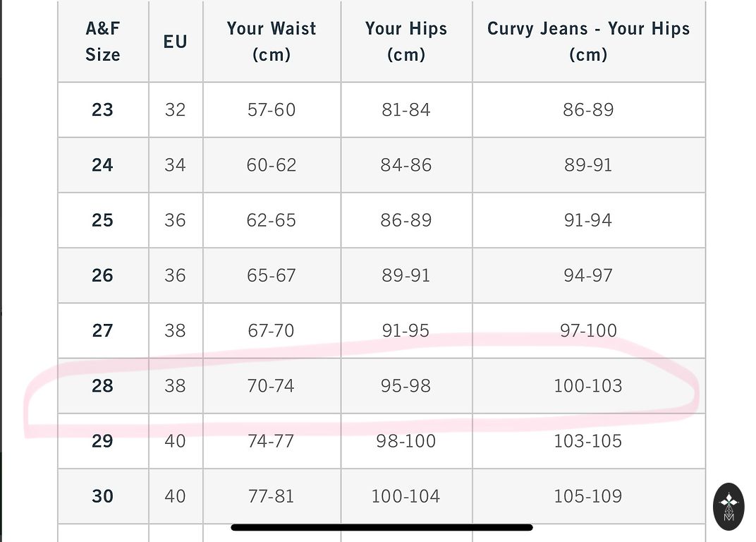Select the "Your Waist (cm)" header
756x542 pixels.
point(272,42)
